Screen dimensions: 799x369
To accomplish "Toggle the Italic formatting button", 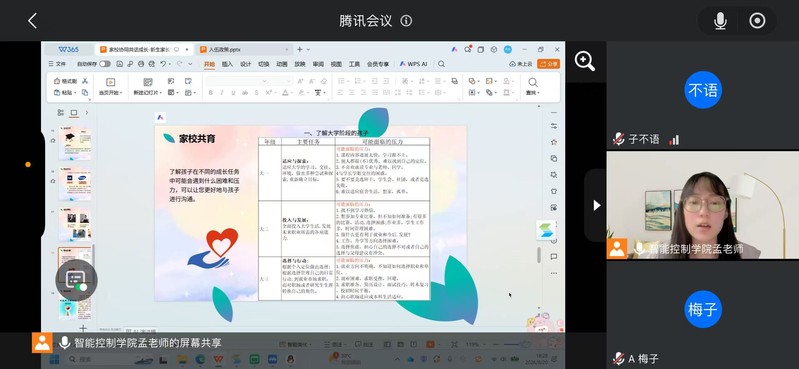I will pos(222,93).
